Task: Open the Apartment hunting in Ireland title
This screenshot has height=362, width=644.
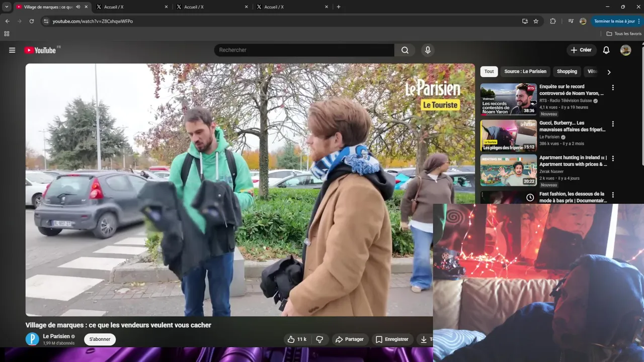Action: coord(573,161)
